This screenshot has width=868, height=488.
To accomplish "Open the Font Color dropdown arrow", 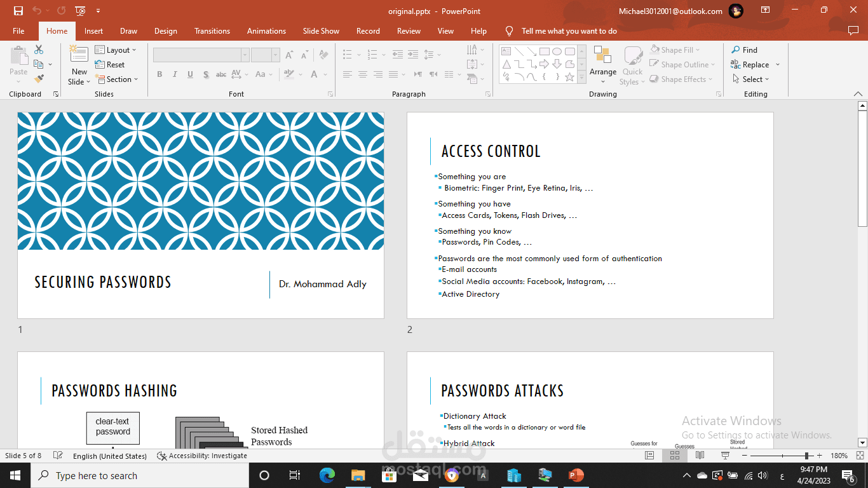I will (325, 74).
